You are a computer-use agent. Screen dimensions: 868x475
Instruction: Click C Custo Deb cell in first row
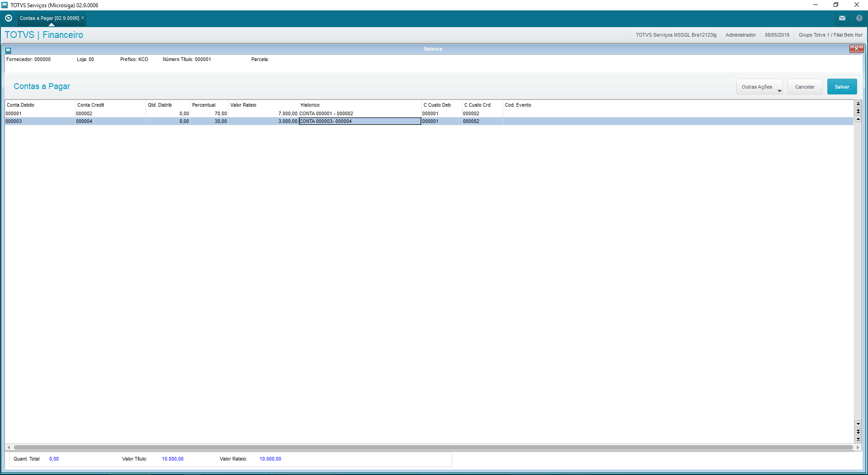(442, 113)
